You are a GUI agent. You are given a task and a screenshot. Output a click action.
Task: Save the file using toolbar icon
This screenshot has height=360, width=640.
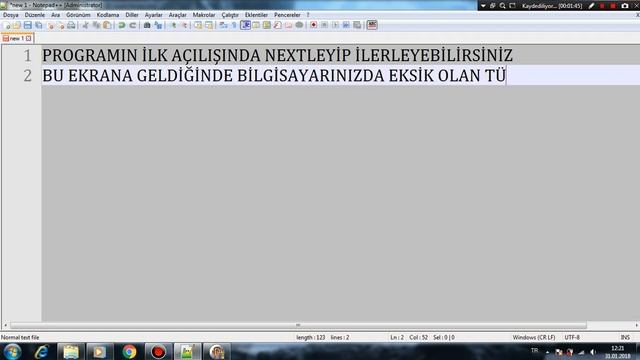(x=27, y=25)
